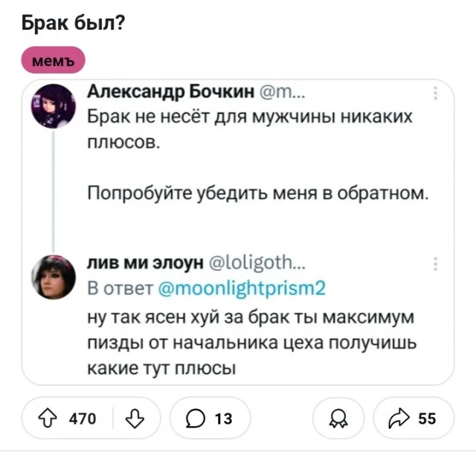Open the post title Брак был?

click(72, 23)
